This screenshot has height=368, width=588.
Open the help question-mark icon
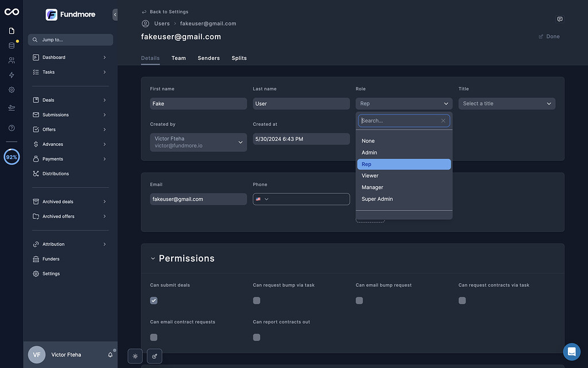click(11, 128)
